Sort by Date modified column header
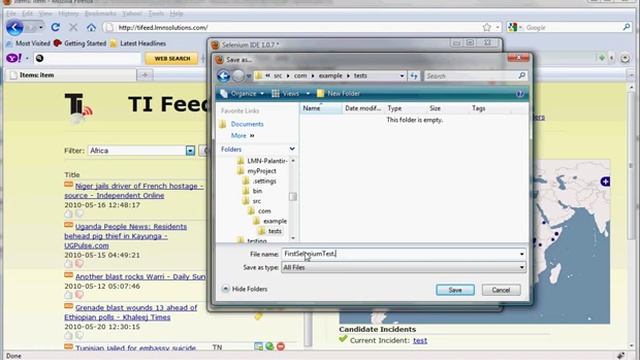Image resolution: width=640 pixels, height=360 pixels. click(x=363, y=108)
